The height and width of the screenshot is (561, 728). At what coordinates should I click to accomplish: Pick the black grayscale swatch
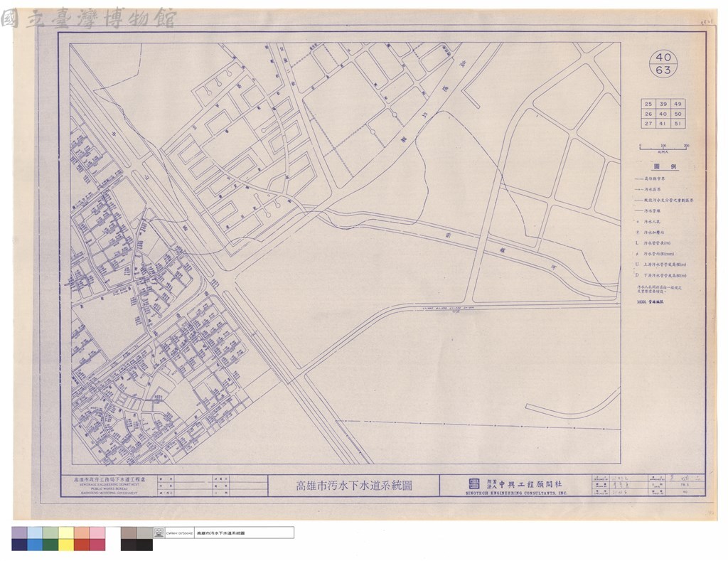click(144, 545)
